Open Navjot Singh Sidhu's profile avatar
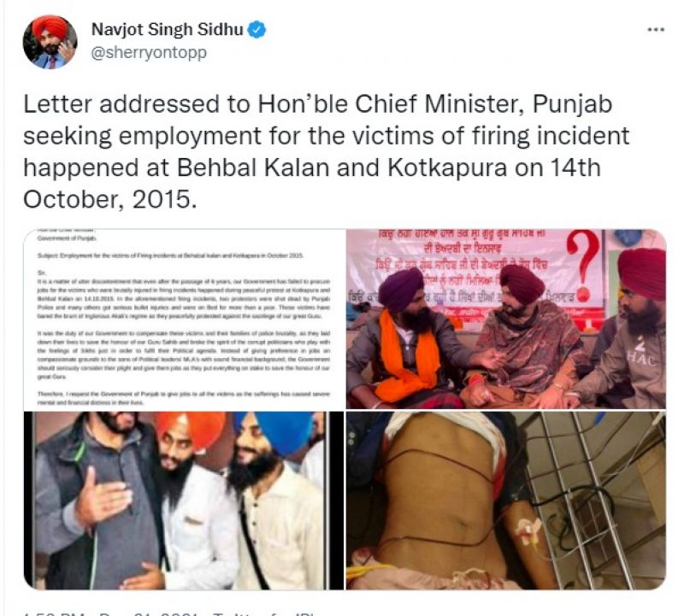 (x=50, y=42)
